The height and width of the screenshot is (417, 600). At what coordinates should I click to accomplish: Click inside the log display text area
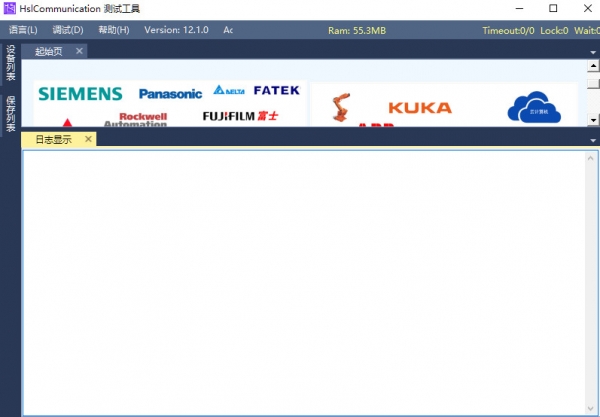click(x=300, y=280)
